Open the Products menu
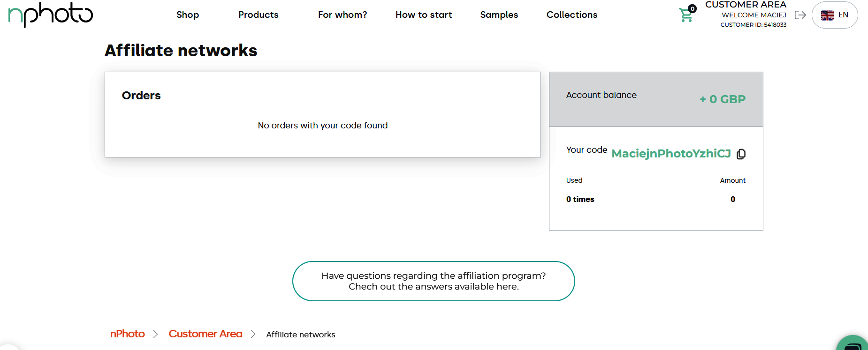Viewport: 868px width, 350px height. pos(258,15)
